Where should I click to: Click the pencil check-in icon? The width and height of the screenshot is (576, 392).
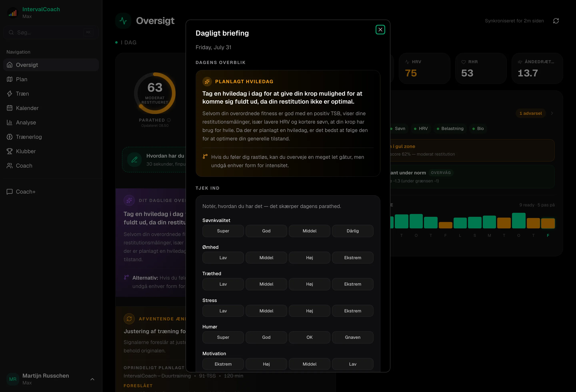point(134,160)
